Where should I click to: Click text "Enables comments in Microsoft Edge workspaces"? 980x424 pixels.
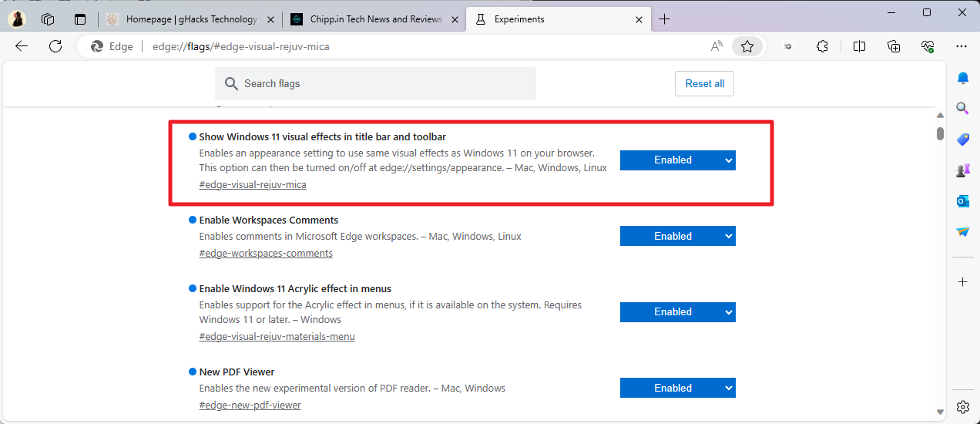308,237
